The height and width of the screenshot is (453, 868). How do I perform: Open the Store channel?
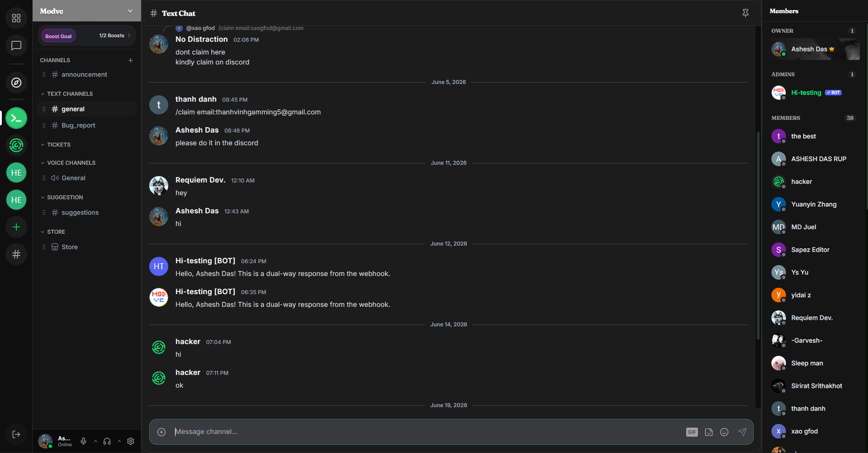click(x=87, y=247)
